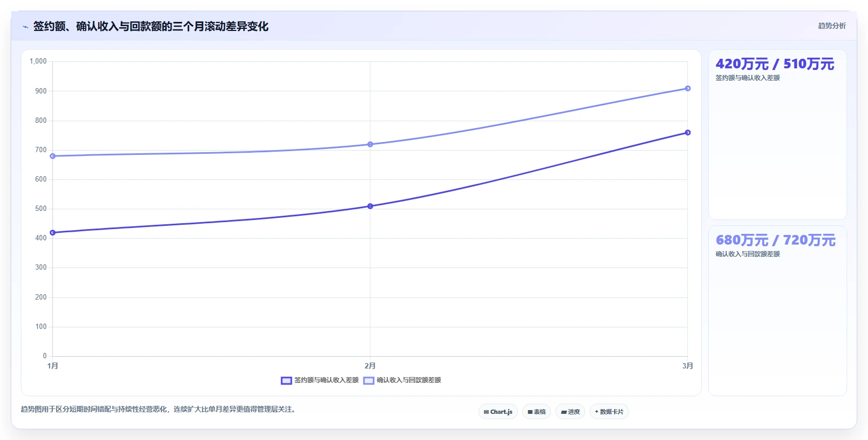This screenshot has width=868, height=440.
Task: Click the 3月 data point at 910
Action: coord(688,89)
